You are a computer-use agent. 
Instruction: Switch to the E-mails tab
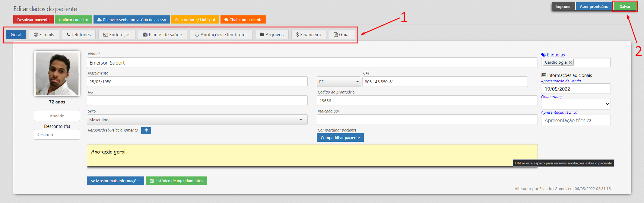(x=44, y=35)
